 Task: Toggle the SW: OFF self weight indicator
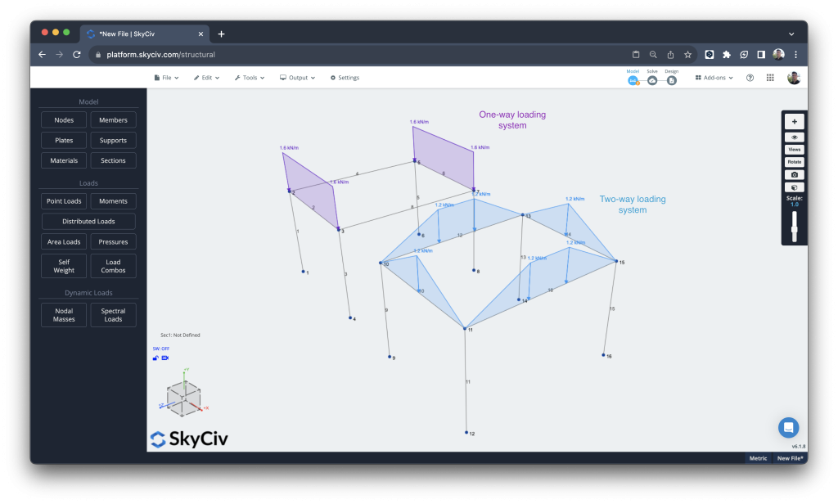(x=161, y=349)
